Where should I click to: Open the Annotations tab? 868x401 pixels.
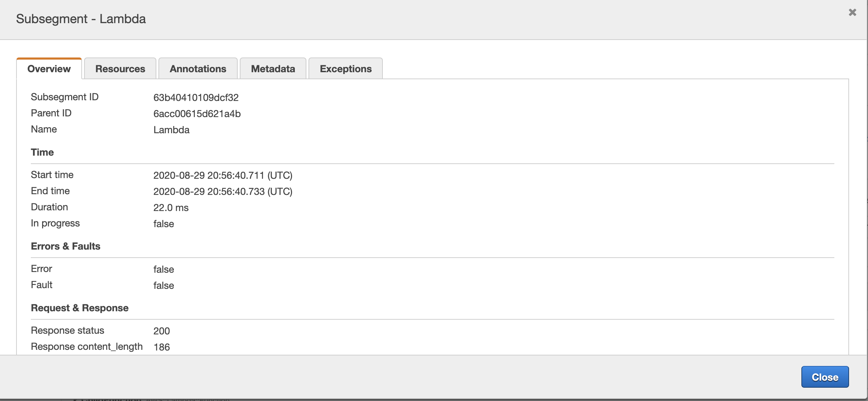click(x=198, y=69)
